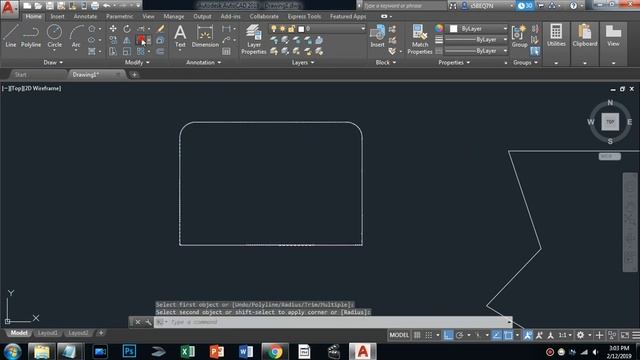This screenshot has height=360, width=640.
Task: Click the 30-day trial clock button
Action: click(525, 6)
